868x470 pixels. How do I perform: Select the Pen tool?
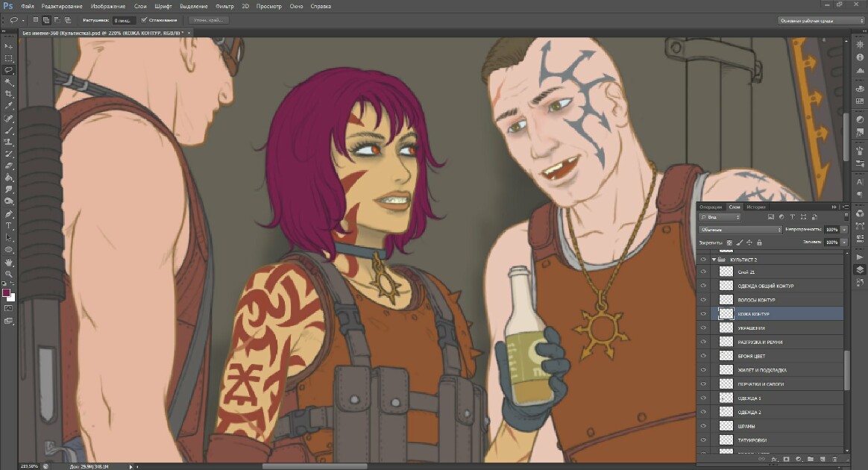[x=8, y=213]
